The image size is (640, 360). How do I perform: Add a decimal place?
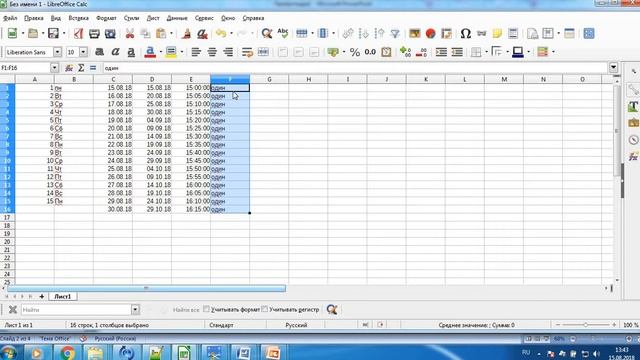[405, 52]
